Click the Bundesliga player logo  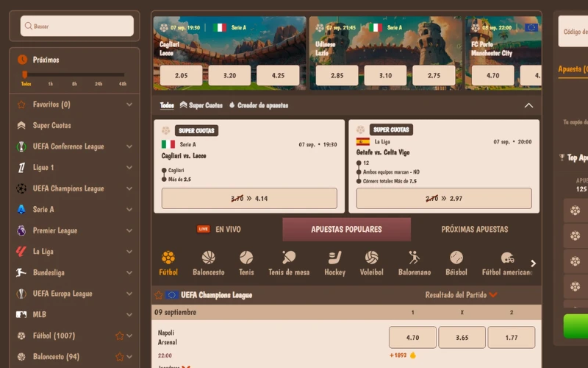pos(21,272)
